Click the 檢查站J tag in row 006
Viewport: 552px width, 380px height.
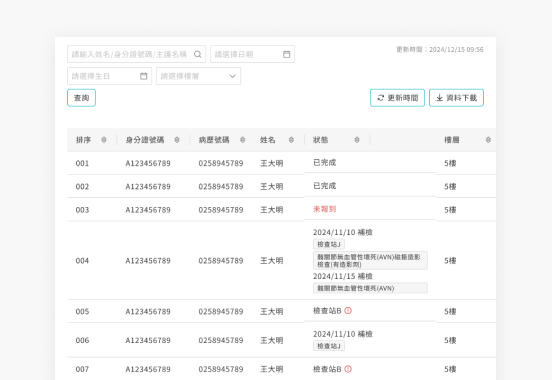tap(329, 346)
